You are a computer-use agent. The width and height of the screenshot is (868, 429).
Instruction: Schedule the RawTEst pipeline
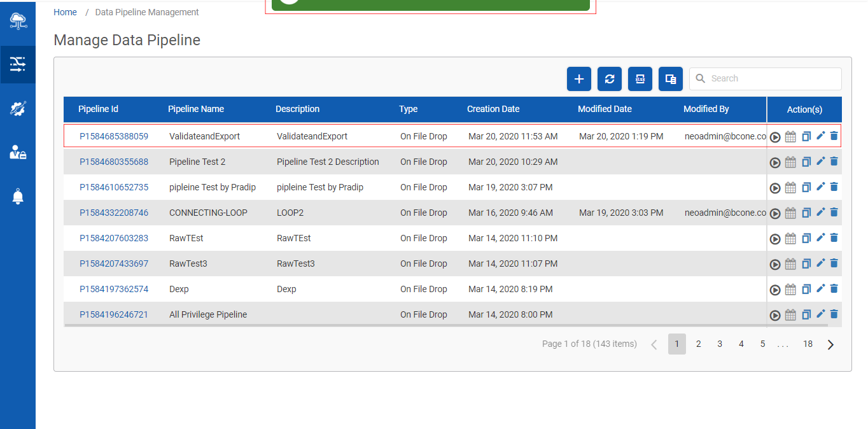coord(790,238)
